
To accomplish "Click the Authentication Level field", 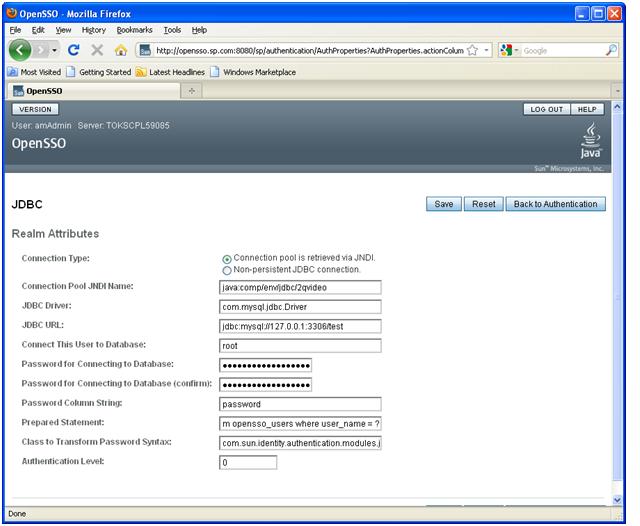I will coord(248,463).
